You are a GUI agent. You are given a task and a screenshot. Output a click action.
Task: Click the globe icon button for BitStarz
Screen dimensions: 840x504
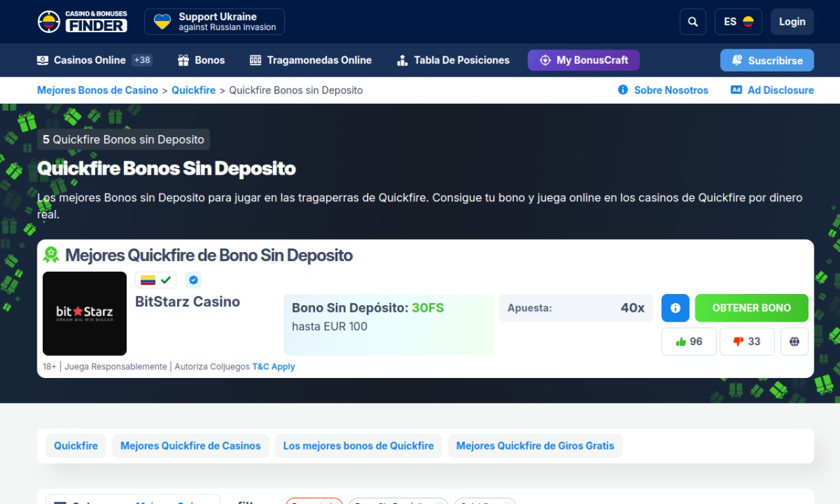click(795, 341)
